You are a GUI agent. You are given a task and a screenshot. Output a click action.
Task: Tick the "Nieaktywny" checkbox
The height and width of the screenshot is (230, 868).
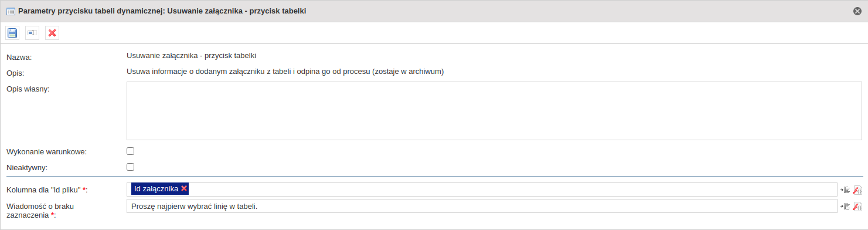pos(131,167)
